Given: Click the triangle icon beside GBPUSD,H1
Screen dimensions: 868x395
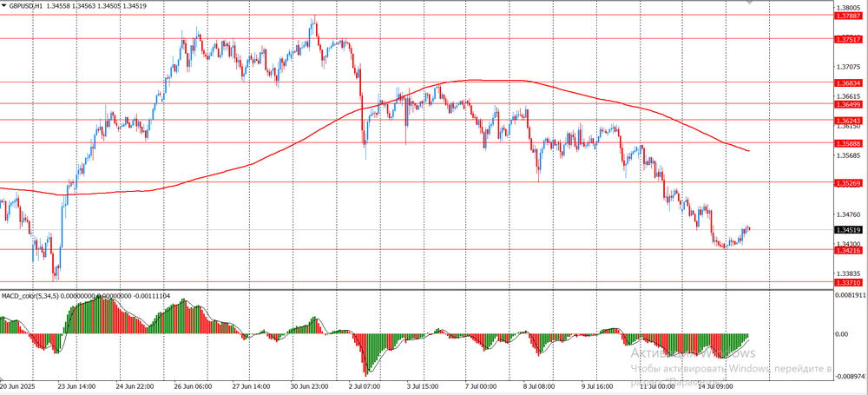Looking at the screenshot, I should tap(4, 5).
